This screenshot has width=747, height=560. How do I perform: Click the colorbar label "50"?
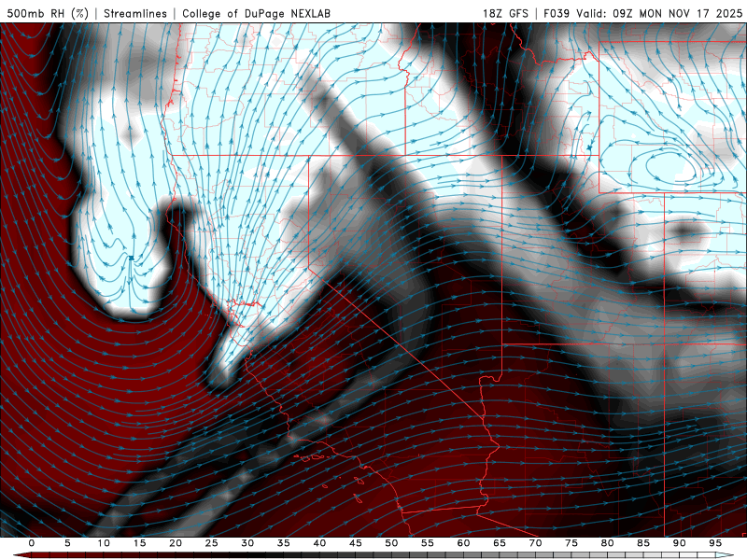pos(391,543)
